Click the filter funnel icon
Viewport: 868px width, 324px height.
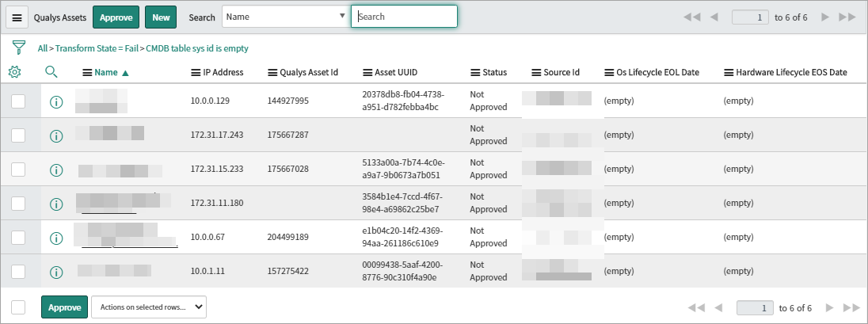click(x=19, y=48)
